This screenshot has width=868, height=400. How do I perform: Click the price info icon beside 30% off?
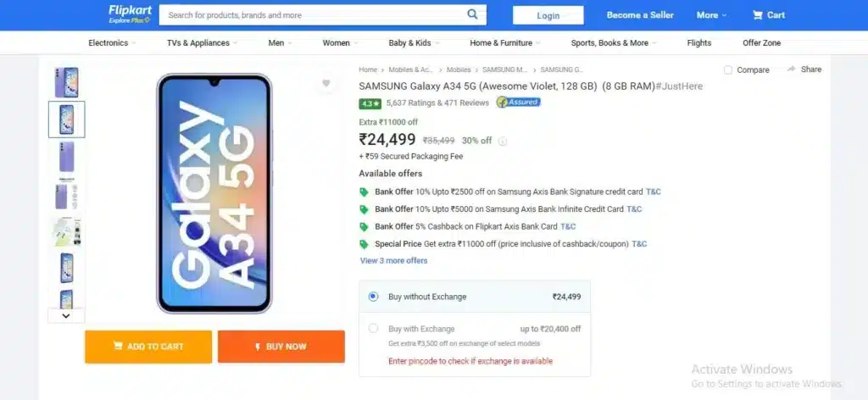[502, 141]
